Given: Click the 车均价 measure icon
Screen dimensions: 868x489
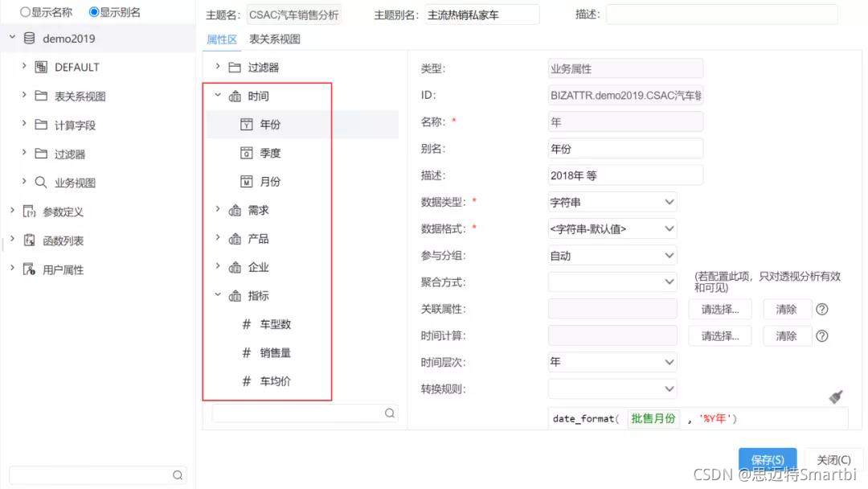Looking at the screenshot, I should [x=246, y=380].
